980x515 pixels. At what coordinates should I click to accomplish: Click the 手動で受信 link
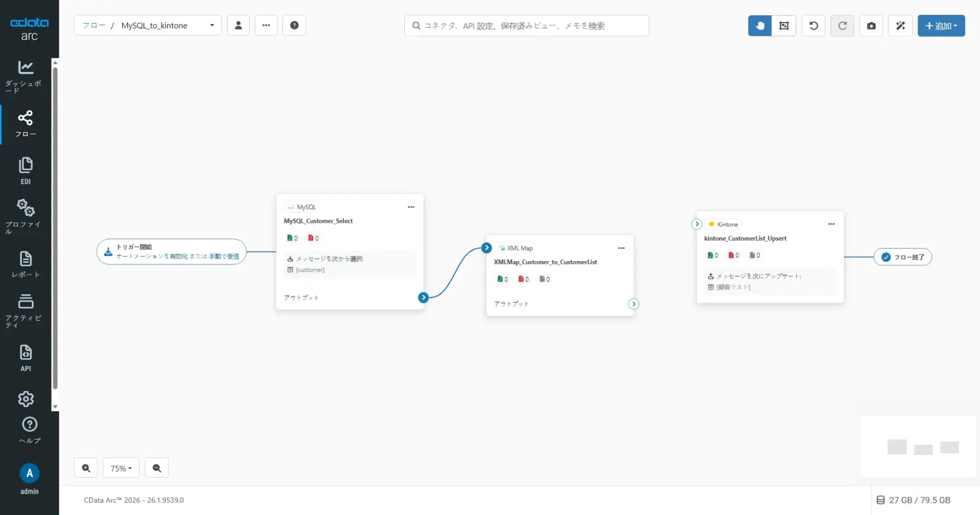224,256
